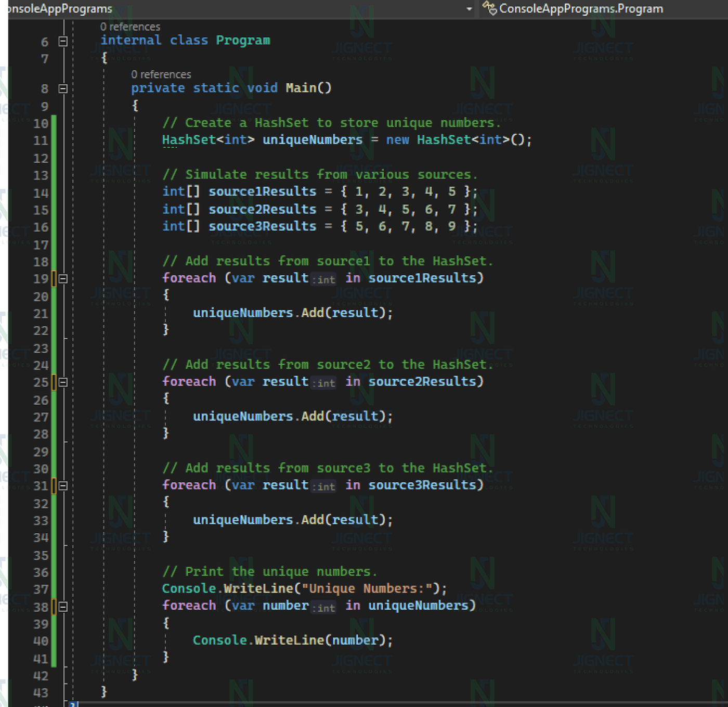Click the class icon beside ConsoleAppPrograms.Program
This screenshot has height=707, width=728.
489,8
